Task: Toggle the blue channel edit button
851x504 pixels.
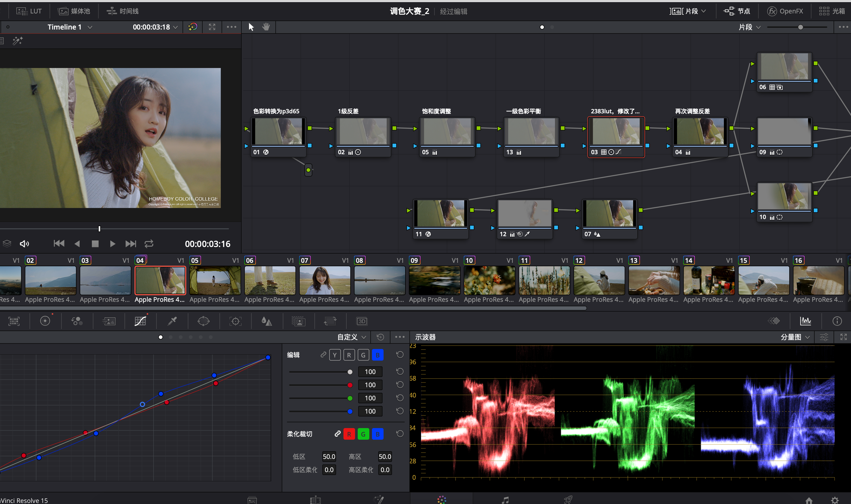Action: click(x=377, y=355)
